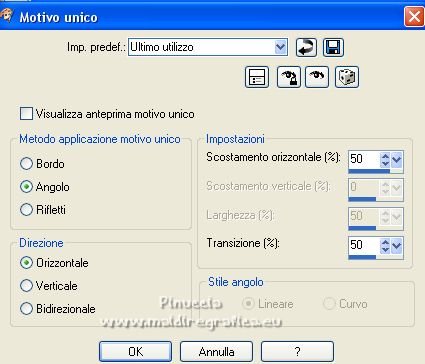The height and width of the screenshot is (364, 425).
Task: Click the Transizione value field
Action: click(x=364, y=246)
